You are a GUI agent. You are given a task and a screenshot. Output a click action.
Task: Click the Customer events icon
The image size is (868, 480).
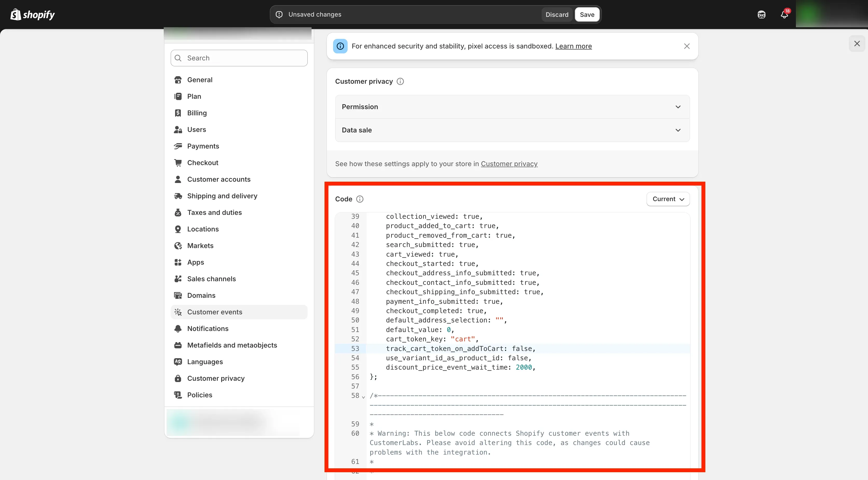178,312
